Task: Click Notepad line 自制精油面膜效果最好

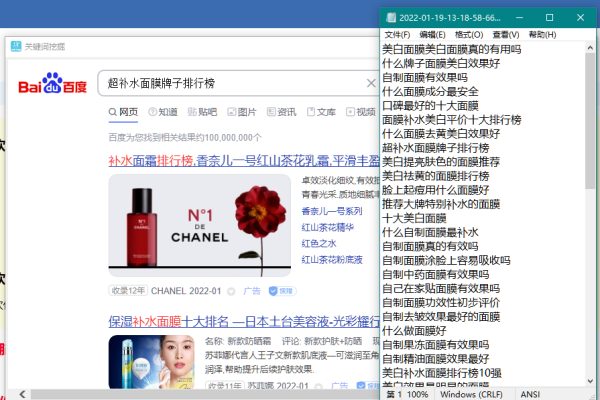Action: click(435, 359)
